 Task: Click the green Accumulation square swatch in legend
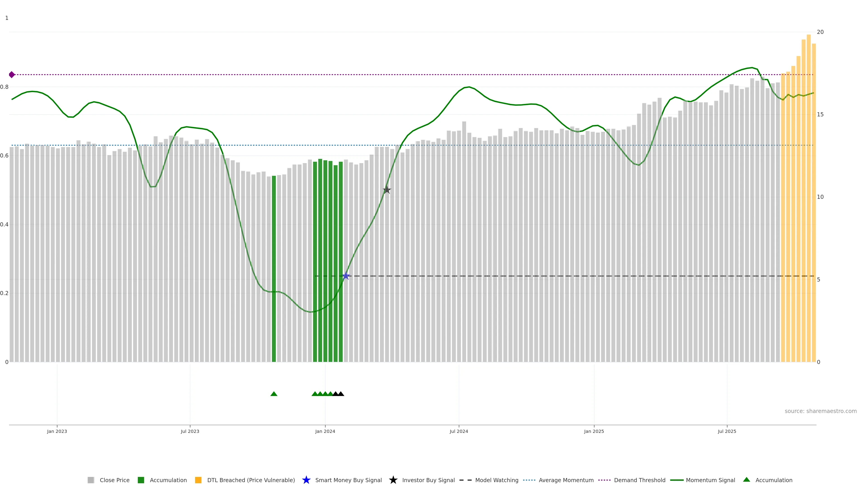[141, 480]
